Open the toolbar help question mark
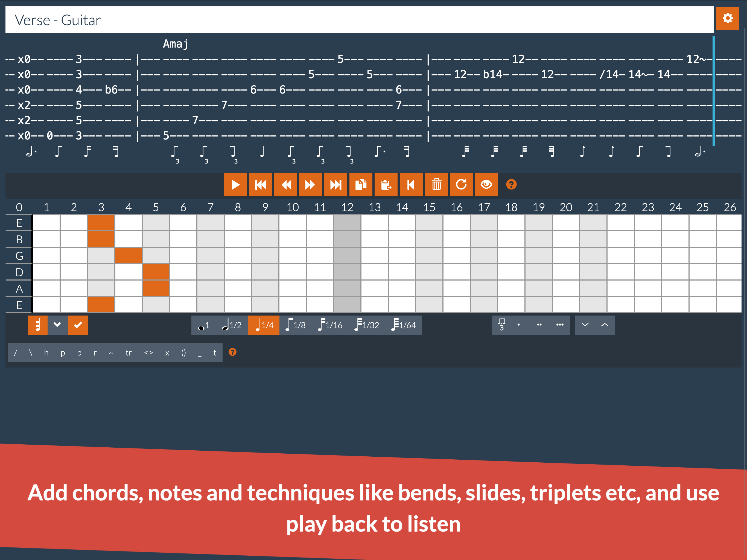 tap(511, 184)
